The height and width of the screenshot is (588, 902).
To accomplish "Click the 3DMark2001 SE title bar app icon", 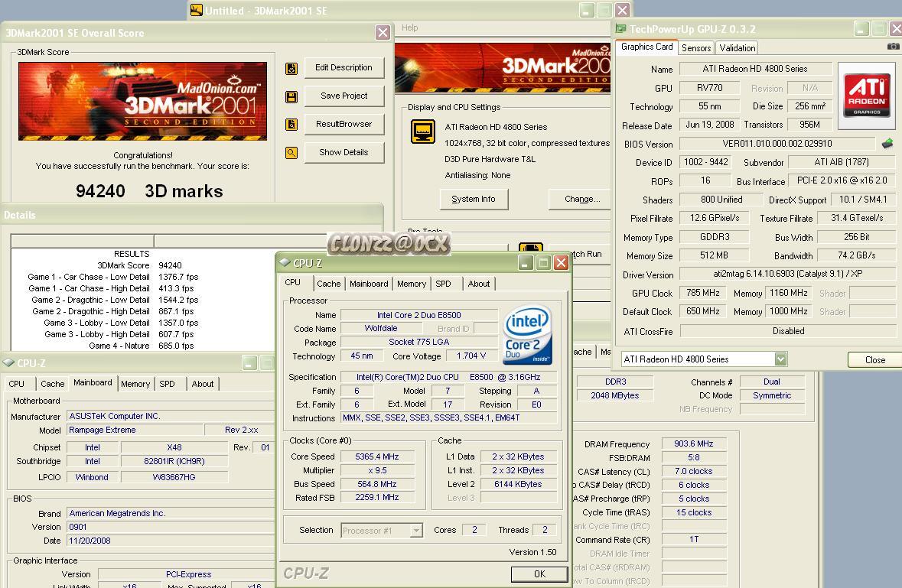I will coord(197,11).
